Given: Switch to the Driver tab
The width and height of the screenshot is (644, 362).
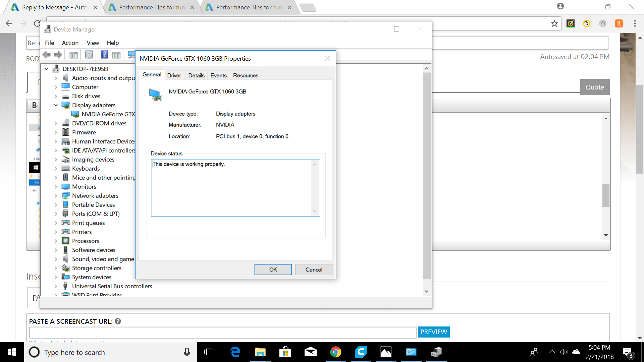Looking at the screenshot, I should (174, 75).
